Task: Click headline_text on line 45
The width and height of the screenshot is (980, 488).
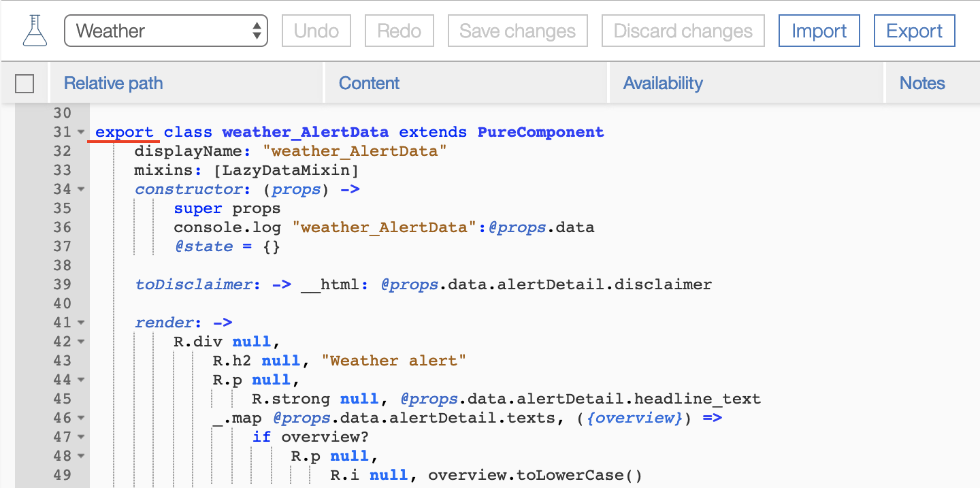Action: tap(697, 399)
